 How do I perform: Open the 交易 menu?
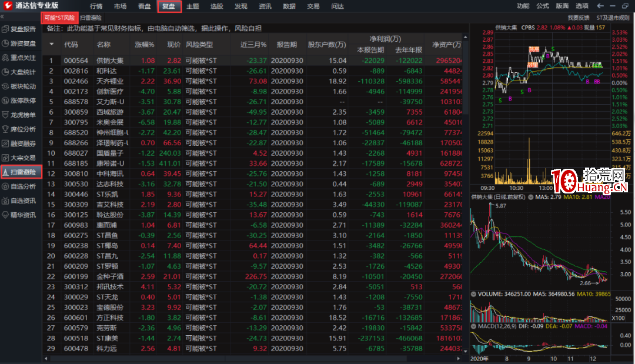(x=313, y=6)
